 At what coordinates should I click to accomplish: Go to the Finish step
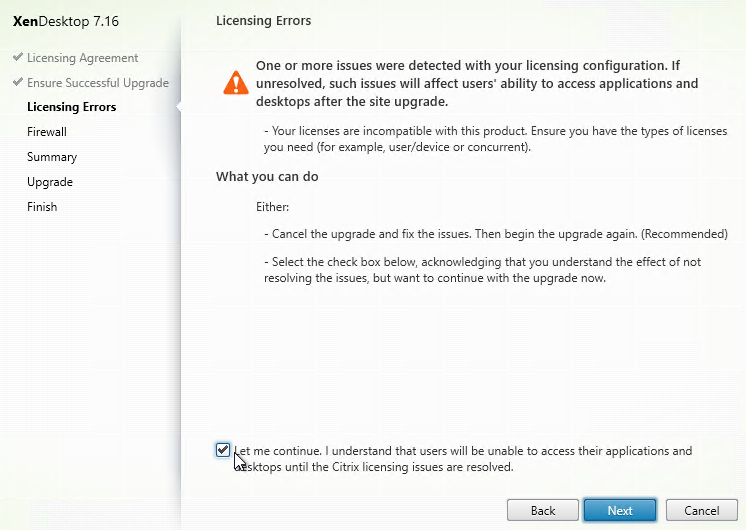[42, 207]
